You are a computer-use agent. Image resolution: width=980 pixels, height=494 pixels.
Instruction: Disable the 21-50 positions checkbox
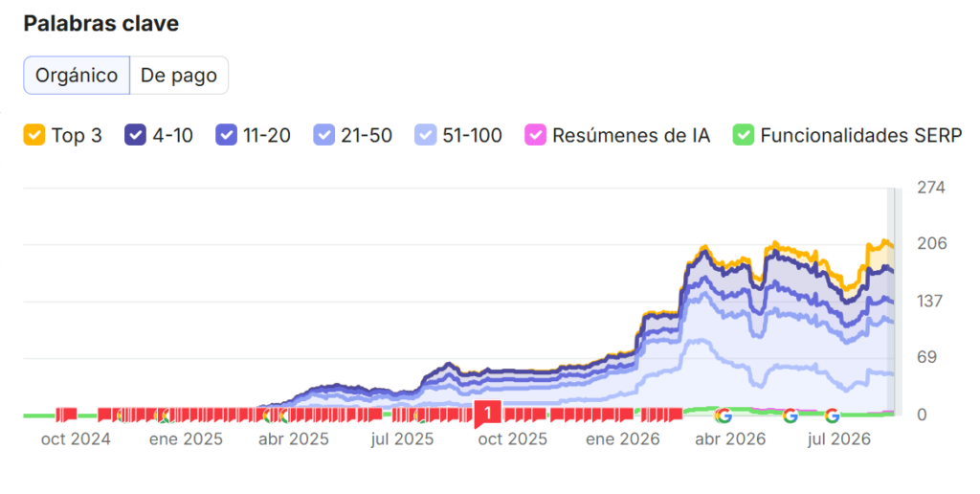pos(324,135)
